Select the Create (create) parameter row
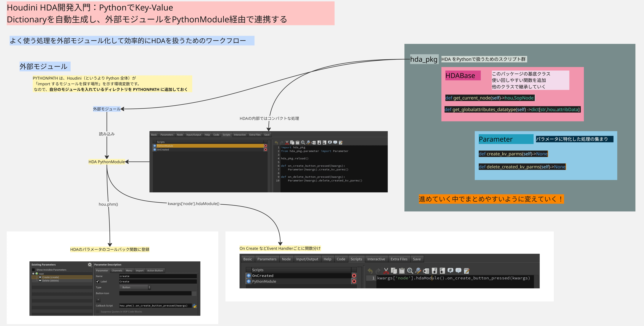The height and width of the screenshot is (326, 644). tap(62, 277)
